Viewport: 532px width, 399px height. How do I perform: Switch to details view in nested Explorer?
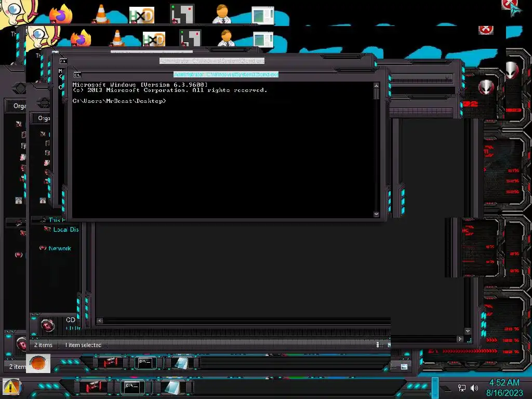[x=378, y=345]
